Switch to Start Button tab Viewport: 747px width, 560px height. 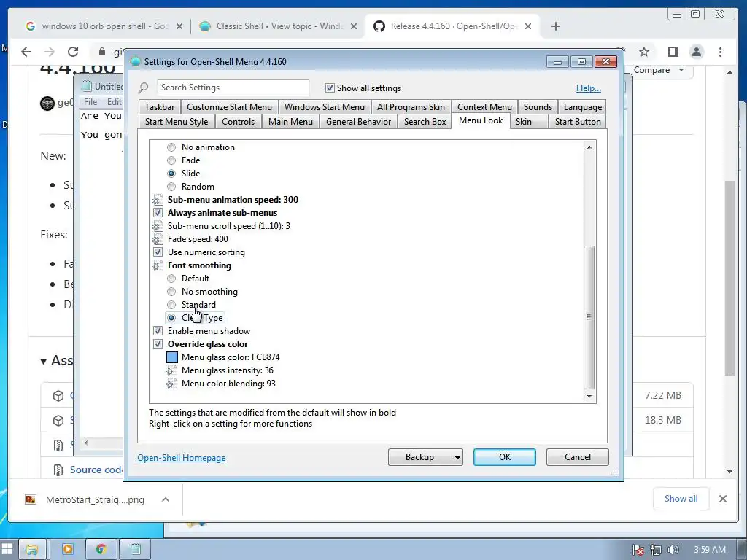(578, 122)
